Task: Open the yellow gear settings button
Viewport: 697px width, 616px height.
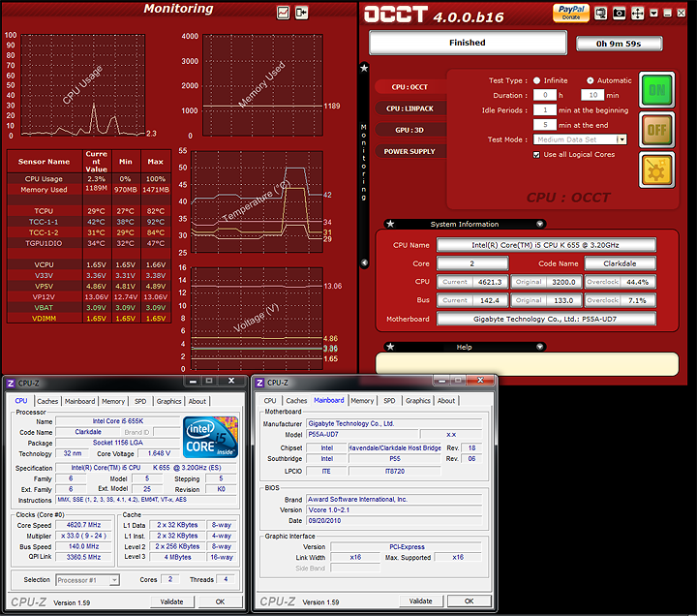Action: click(657, 169)
